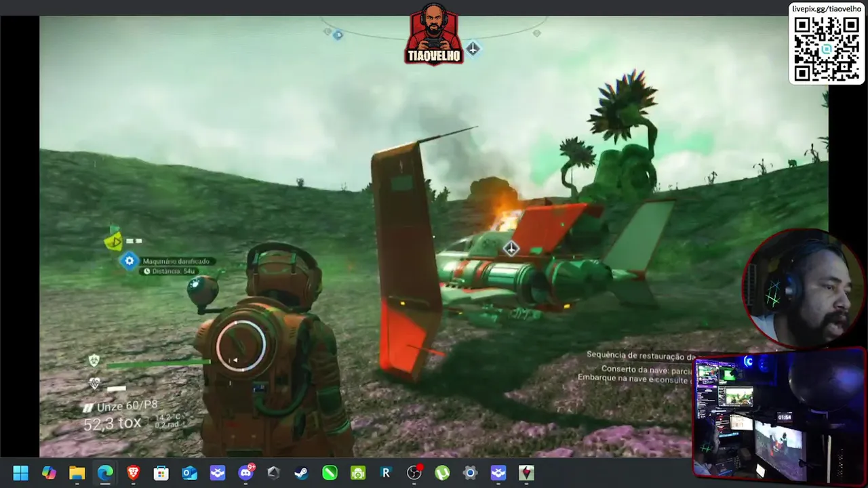Open Outlook from the taskbar
This screenshot has height=488, width=868.
pos(189,473)
